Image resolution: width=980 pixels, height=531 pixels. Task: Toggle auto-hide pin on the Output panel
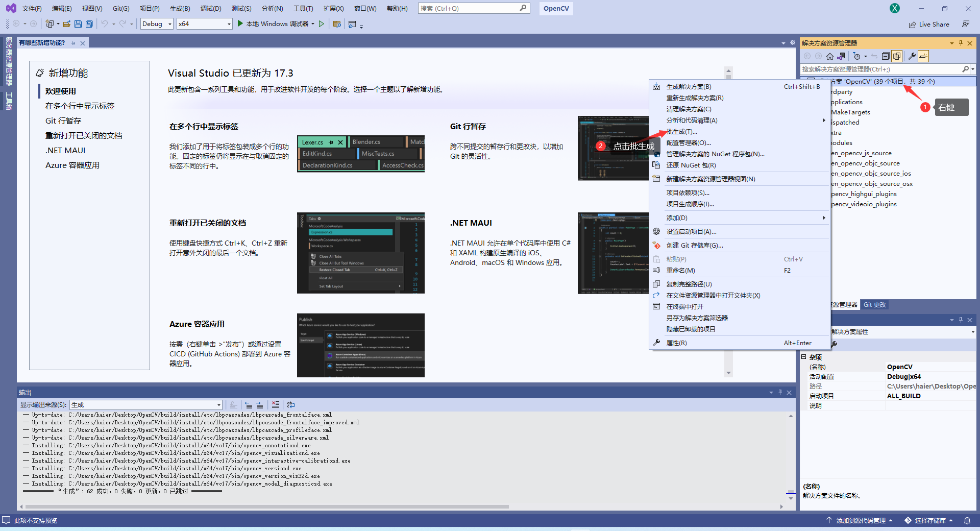(780, 392)
